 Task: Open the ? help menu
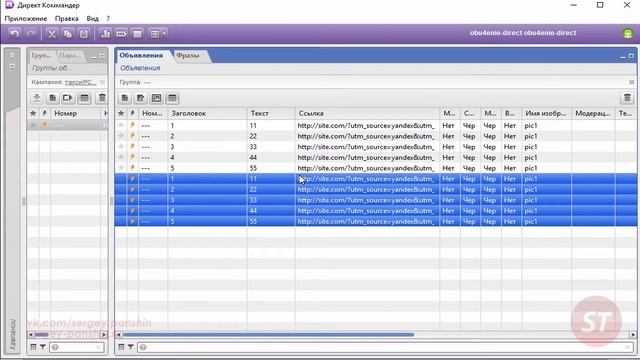click(108, 18)
